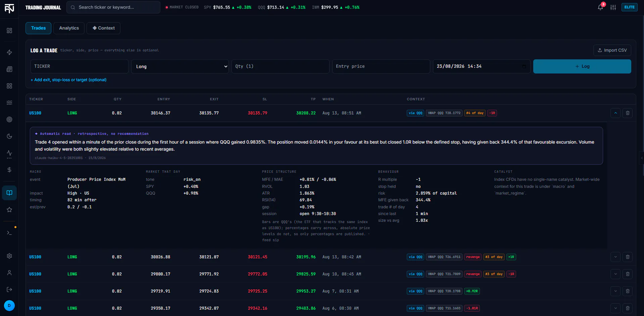The height and width of the screenshot is (316, 644).
Task: Open the dashboard grid icon in sidebar
Action: click(x=9, y=31)
